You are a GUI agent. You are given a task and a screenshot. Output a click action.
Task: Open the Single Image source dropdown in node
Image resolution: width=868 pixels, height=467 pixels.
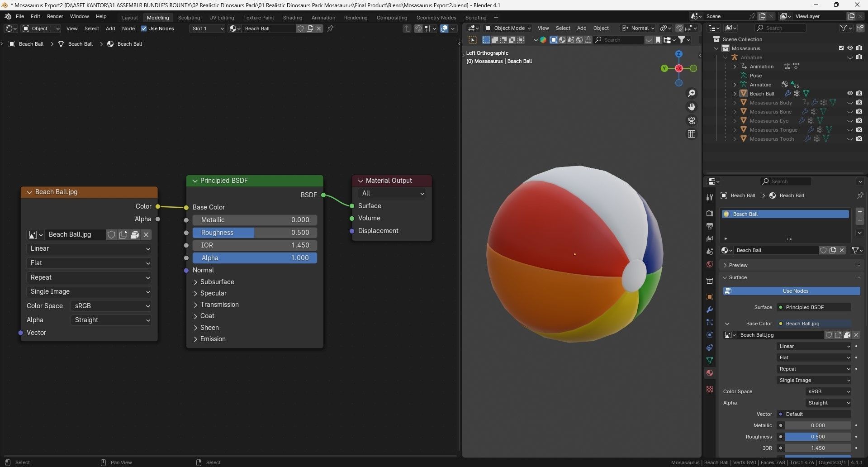(89, 291)
